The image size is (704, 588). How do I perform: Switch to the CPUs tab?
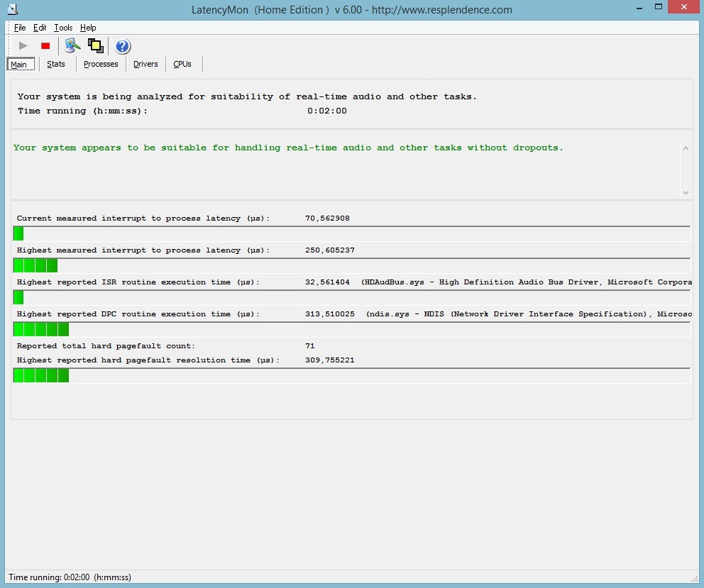pos(182,64)
